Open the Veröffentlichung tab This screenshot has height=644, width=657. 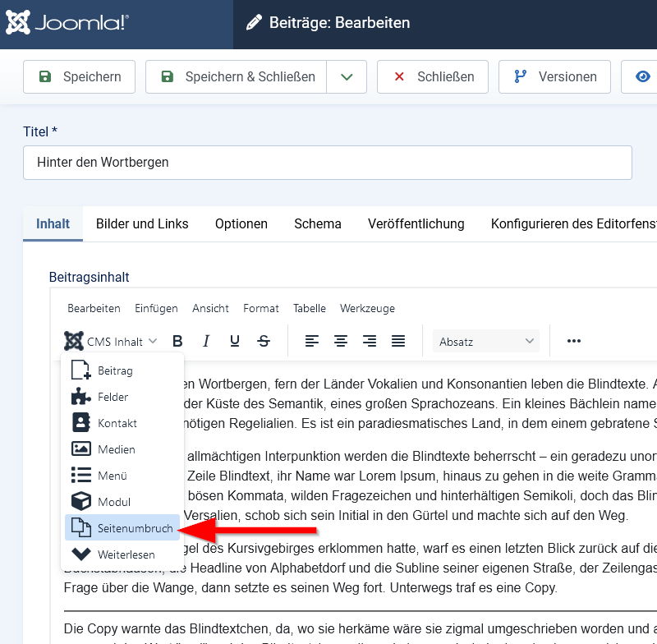[416, 223]
